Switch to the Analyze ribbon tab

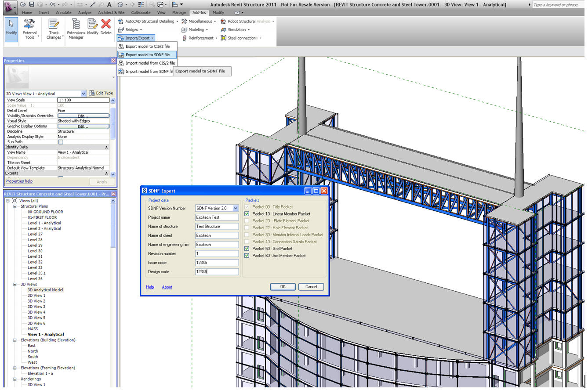[84, 13]
